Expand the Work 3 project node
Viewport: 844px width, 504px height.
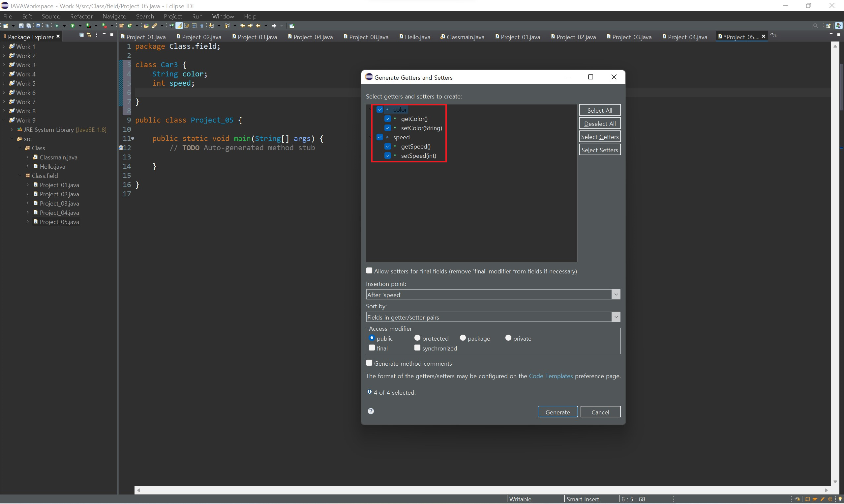point(4,65)
